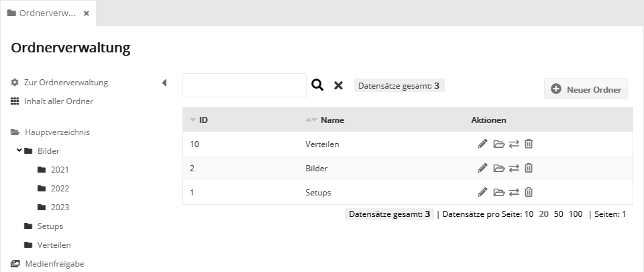Open Inhalt aller Ordner link
644x272 pixels.
[x=58, y=101]
